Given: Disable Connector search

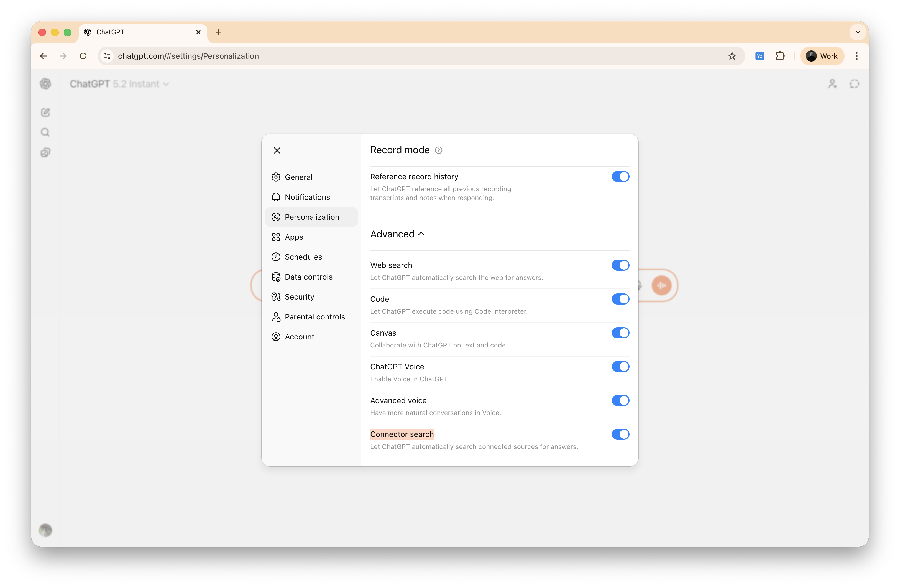Looking at the screenshot, I should point(620,434).
